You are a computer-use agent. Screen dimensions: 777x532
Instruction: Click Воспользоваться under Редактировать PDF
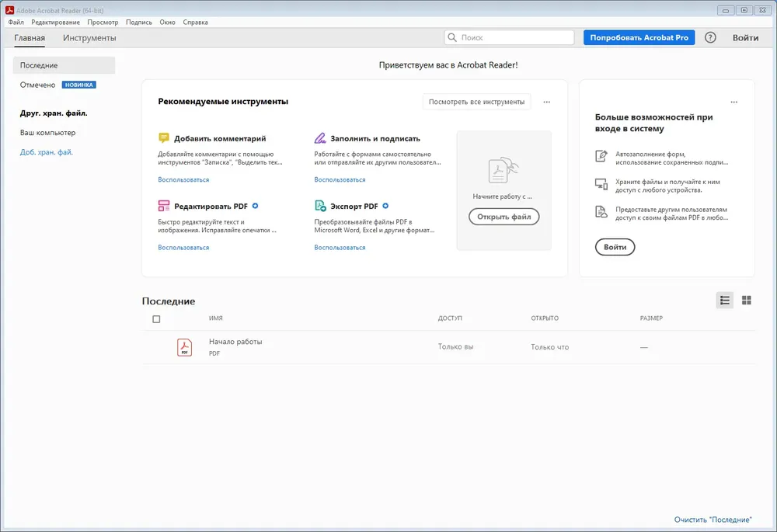183,247
